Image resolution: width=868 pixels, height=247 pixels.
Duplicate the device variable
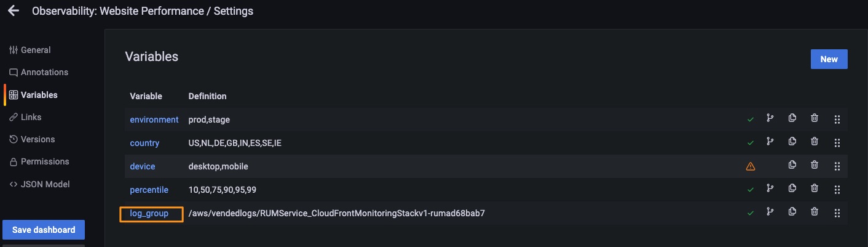point(792,165)
